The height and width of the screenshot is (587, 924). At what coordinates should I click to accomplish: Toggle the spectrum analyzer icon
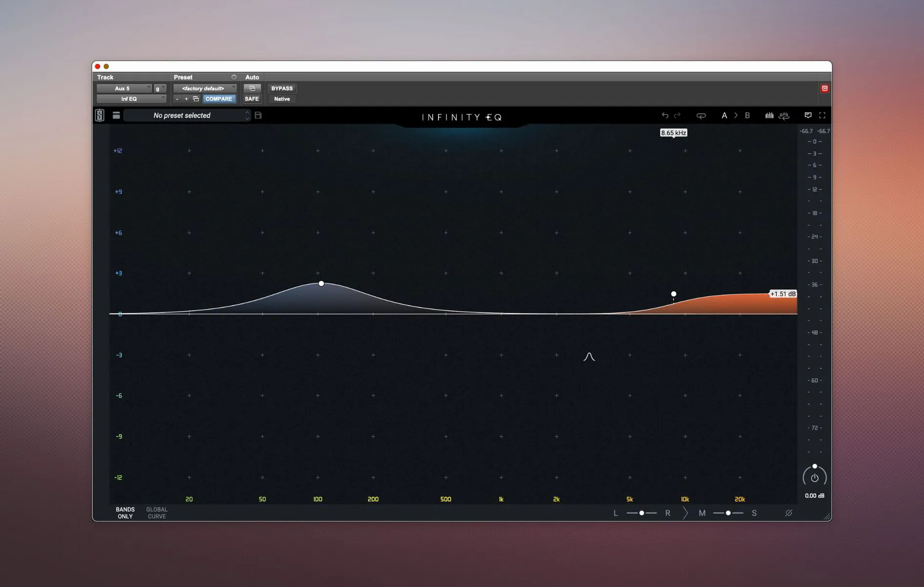tap(769, 115)
